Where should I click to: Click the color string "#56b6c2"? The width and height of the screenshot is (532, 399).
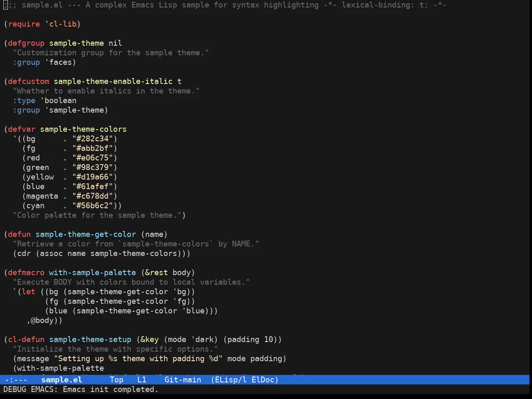point(93,206)
